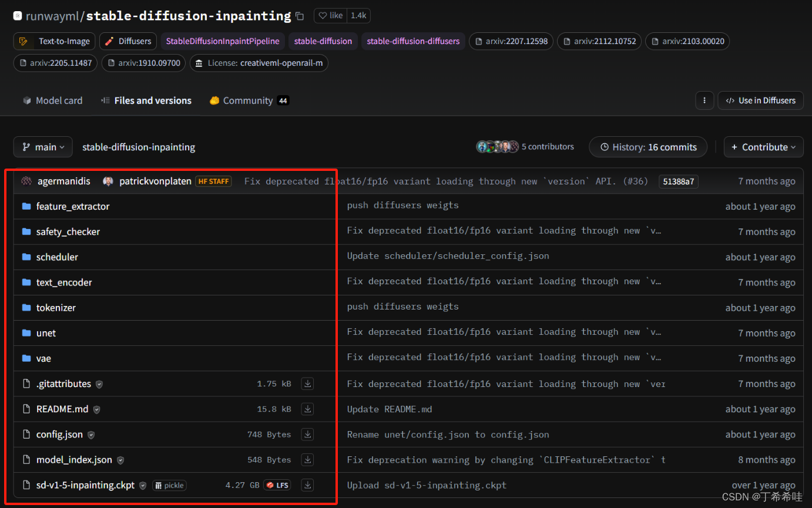This screenshot has width=812, height=508.
Task: Open the config.json file
Action: (59, 434)
